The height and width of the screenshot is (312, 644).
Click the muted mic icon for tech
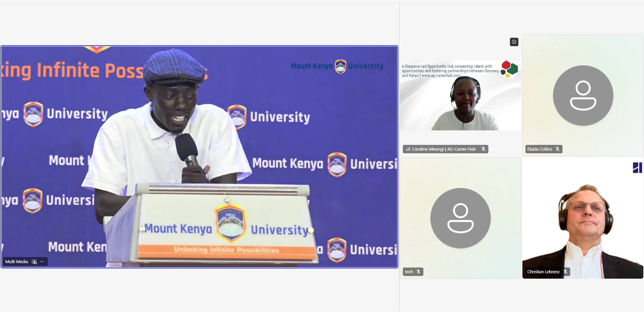pyautogui.click(x=418, y=272)
